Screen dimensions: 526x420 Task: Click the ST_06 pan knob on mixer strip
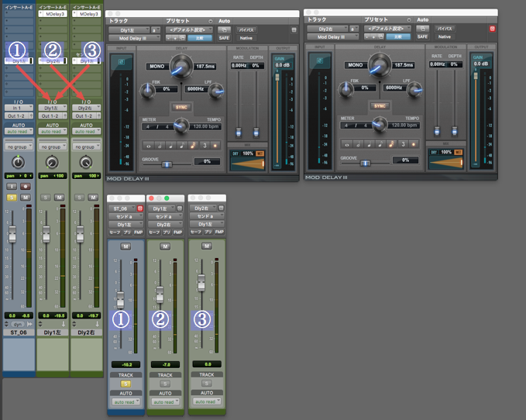click(19, 163)
